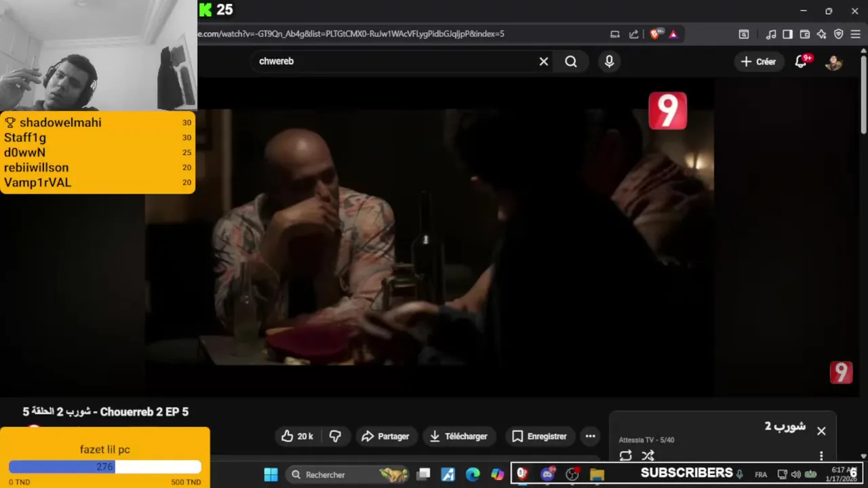Click the browser address bar URL

click(351, 33)
